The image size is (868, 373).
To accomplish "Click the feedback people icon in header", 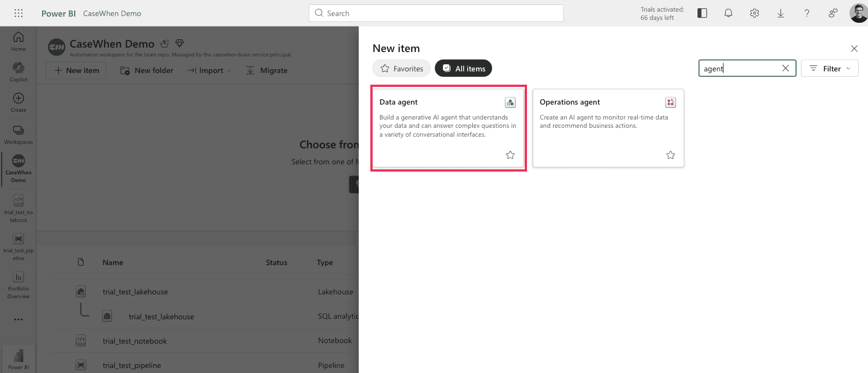I will pos(833,13).
